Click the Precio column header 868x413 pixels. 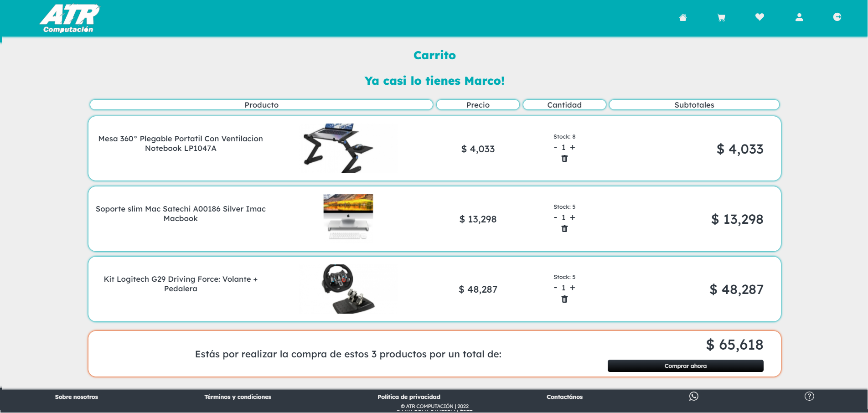pyautogui.click(x=478, y=105)
